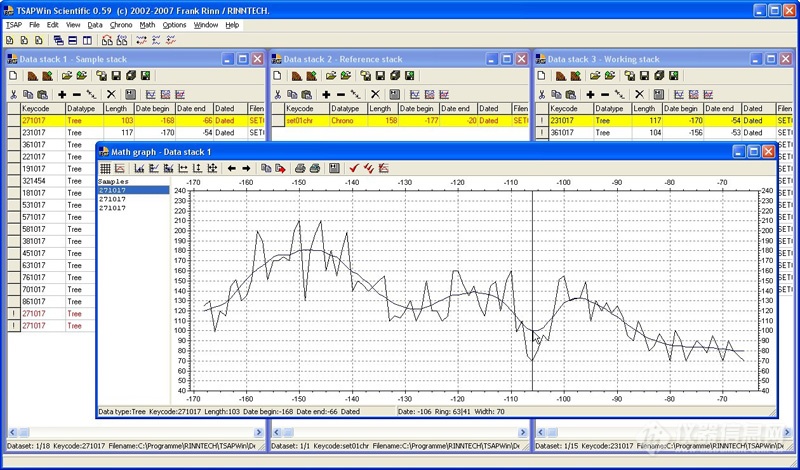This screenshot has width=800, height=470.
Task: Open the Chrono menu
Action: [x=121, y=24]
